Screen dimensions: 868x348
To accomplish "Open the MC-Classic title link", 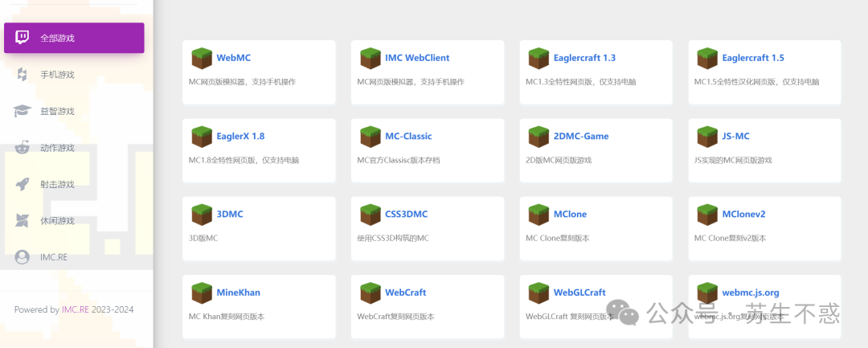I will 408,136.
